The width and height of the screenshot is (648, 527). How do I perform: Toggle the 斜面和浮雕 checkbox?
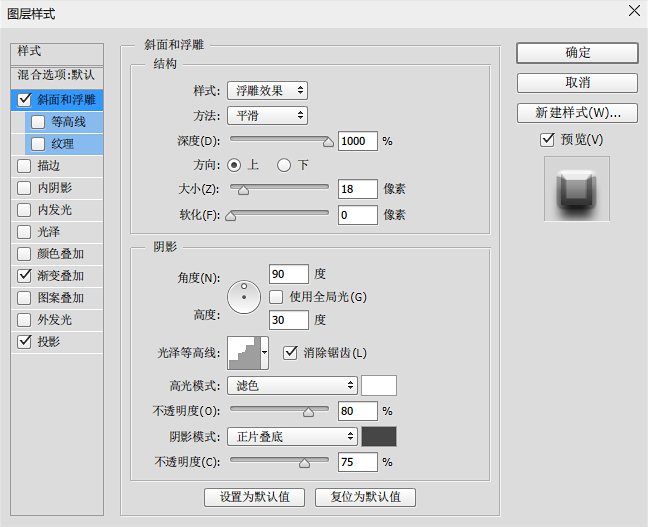(x=24, y=100)
